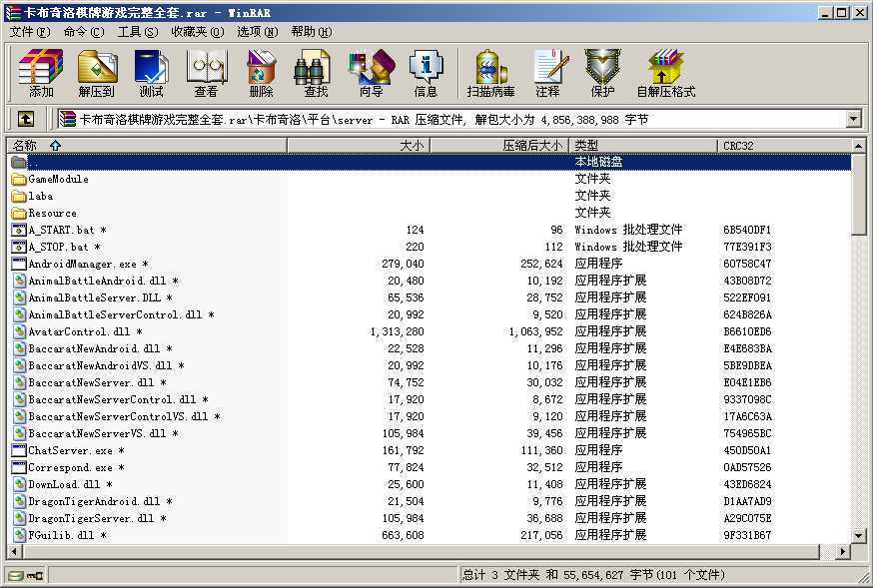This screenshot has width=873, height=588.
Task: Click the vertical scrollbar up arrow
Action: (859, 145)
